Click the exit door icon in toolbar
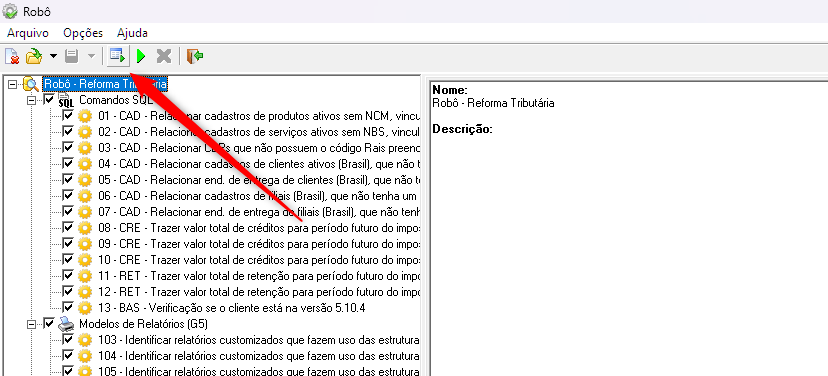 pyautogui.click(x=195, y=55)
